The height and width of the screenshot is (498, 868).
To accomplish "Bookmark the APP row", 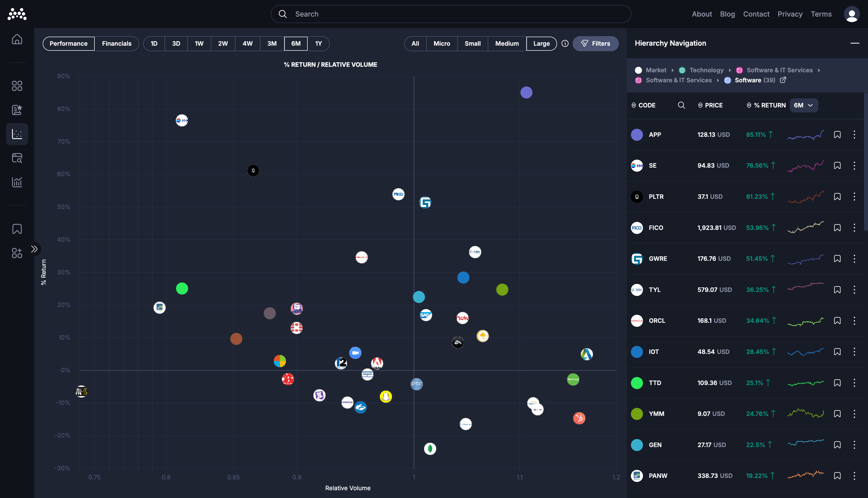I will tap(837, 135).
